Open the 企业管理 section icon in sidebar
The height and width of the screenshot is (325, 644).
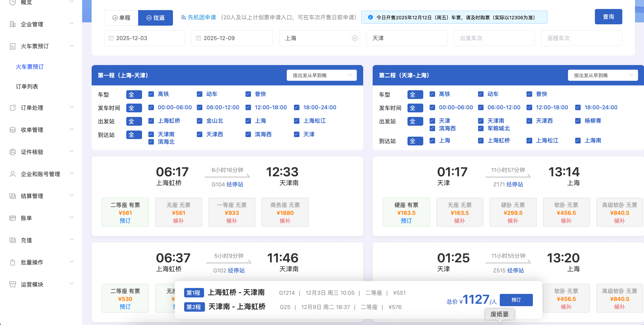[13, 24]
